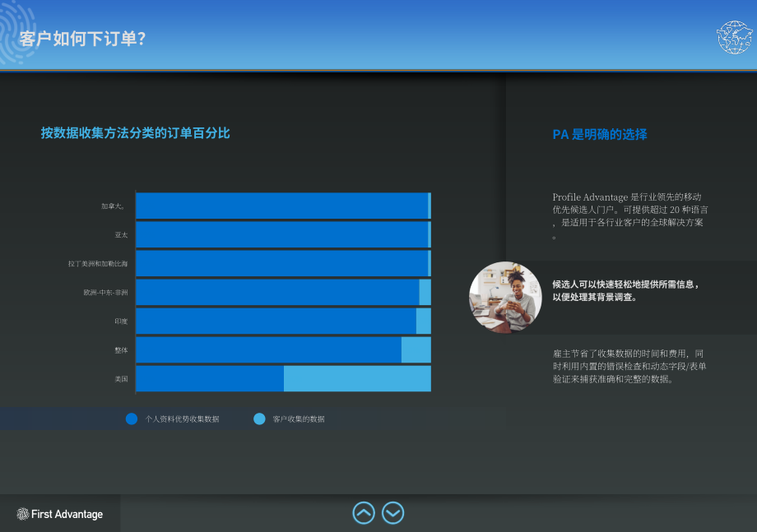Viewport: 757px width, 532px height.
Task: Click the 欧洲-中东-非洲 light blue segment
Action: coord(425,292)
